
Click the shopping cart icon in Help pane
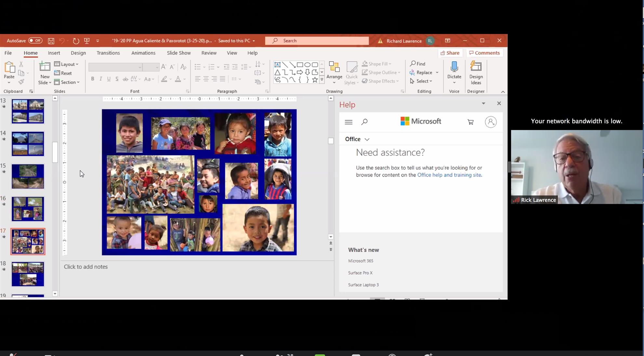[x=470, y=122]
